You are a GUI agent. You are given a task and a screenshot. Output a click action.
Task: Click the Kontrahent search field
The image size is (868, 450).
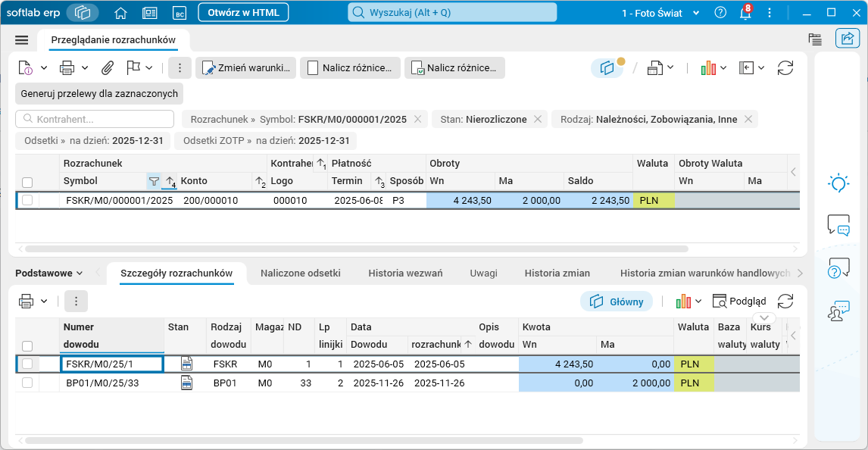click(x=95, y=119)
